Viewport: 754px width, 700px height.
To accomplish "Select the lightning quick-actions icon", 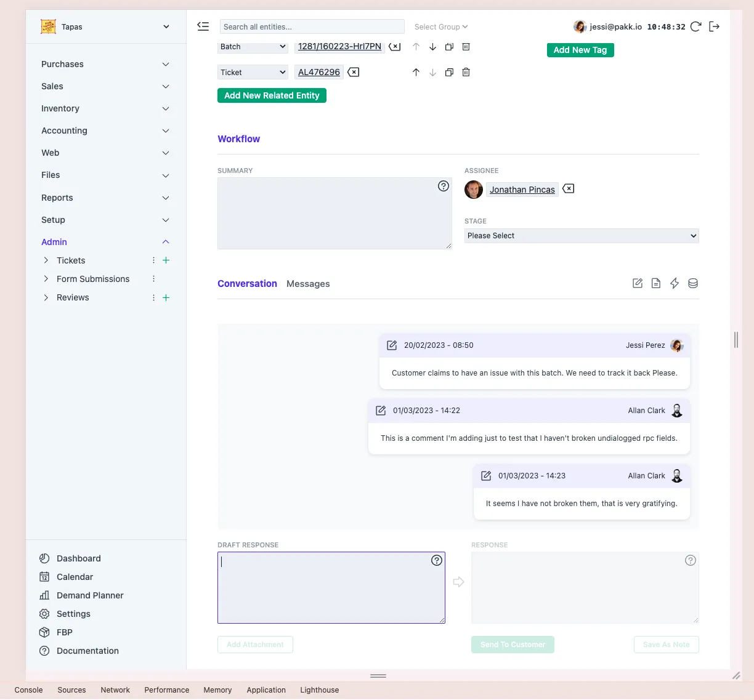I will click(674, 283).
